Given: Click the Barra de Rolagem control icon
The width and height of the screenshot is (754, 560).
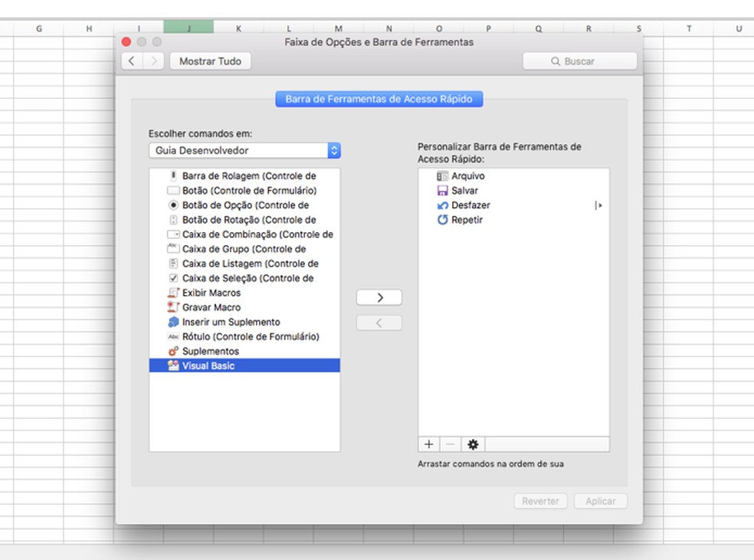Looking at the screenshot, I should tap(174, 176).
